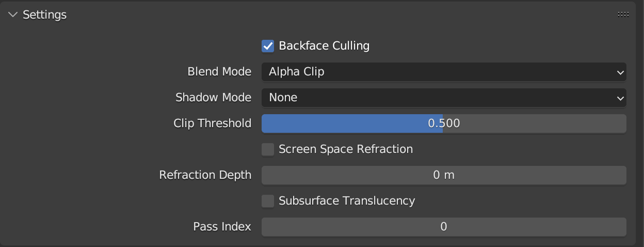644x247 pixels.
Task: Click the Settings panel drag grip icon
Action: click(x=623, y=15)
